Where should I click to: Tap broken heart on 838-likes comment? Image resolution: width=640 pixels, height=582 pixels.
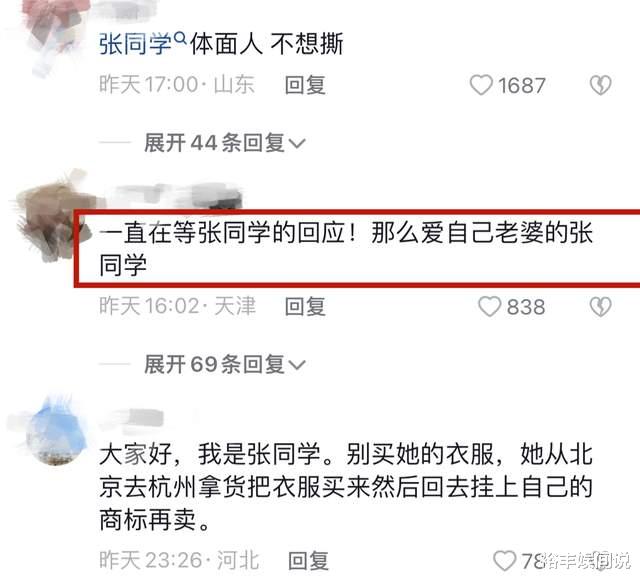(x=600, y=307)
